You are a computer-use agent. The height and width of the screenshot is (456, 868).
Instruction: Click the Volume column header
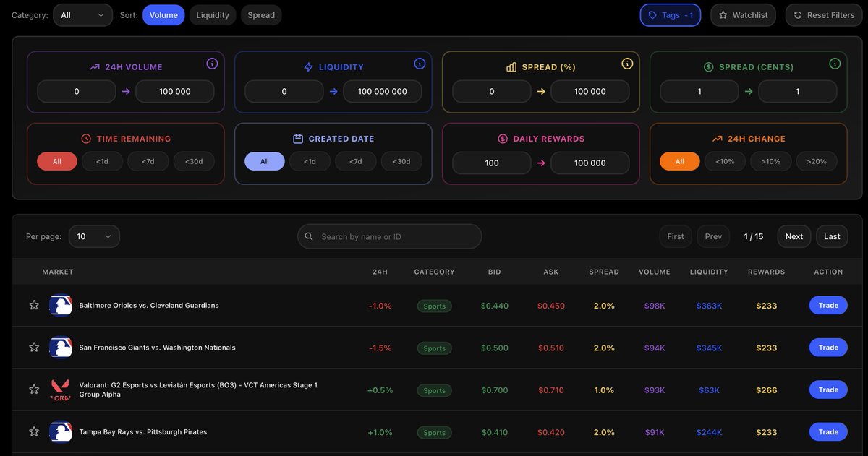(655, 272)
